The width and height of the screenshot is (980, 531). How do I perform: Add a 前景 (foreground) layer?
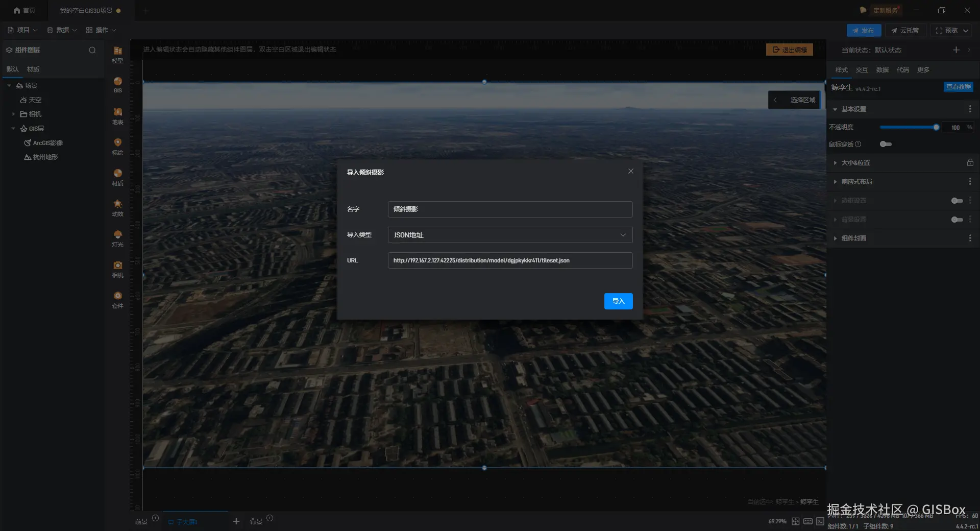tap(156, 518)
